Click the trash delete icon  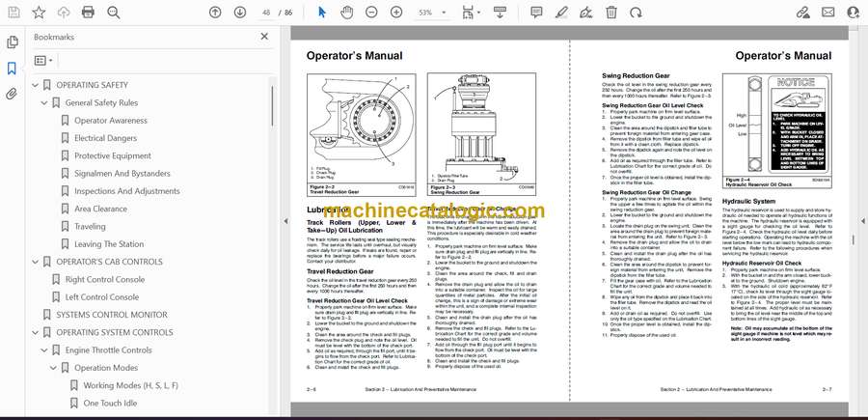[x=611, y=13]
